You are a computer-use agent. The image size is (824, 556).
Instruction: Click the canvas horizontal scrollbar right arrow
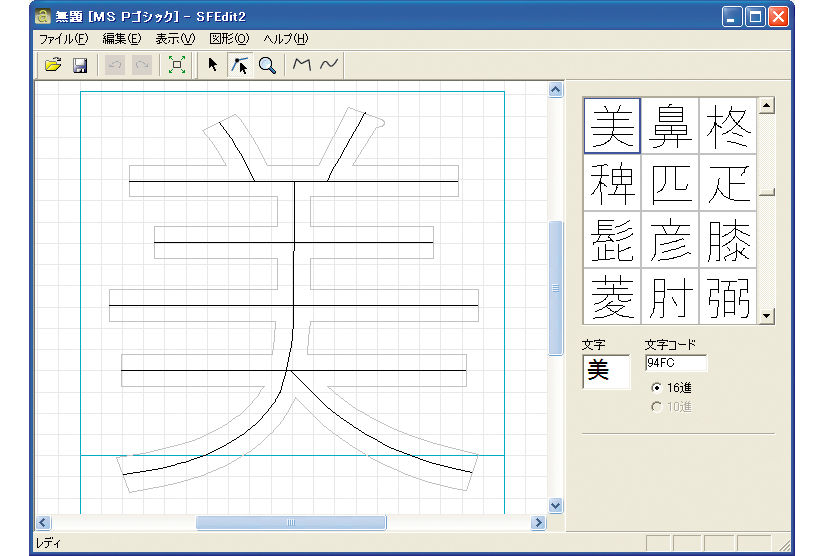pyautogui.click(x=539, y=522)
